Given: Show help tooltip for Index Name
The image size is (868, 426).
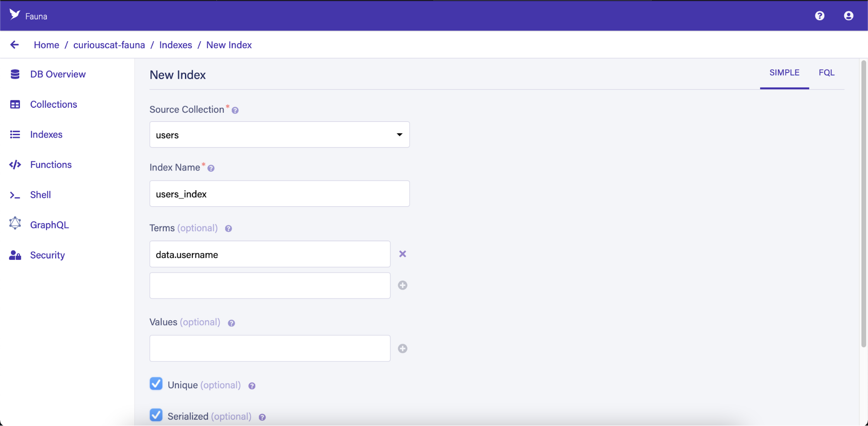Looking at the screenshot, I should click(211, 168).
